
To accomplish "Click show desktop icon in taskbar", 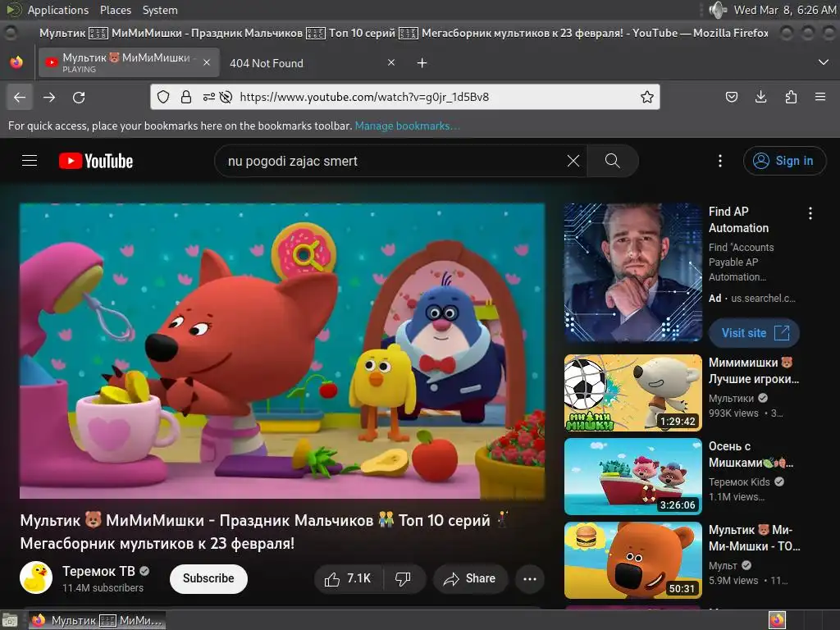I will coord(10,620).
